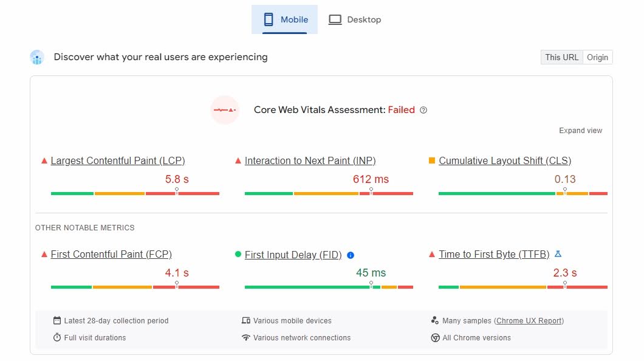Click the Chrome versions logo icon in footer
This screenshot has height=361, width=644.
pos(435,337)
